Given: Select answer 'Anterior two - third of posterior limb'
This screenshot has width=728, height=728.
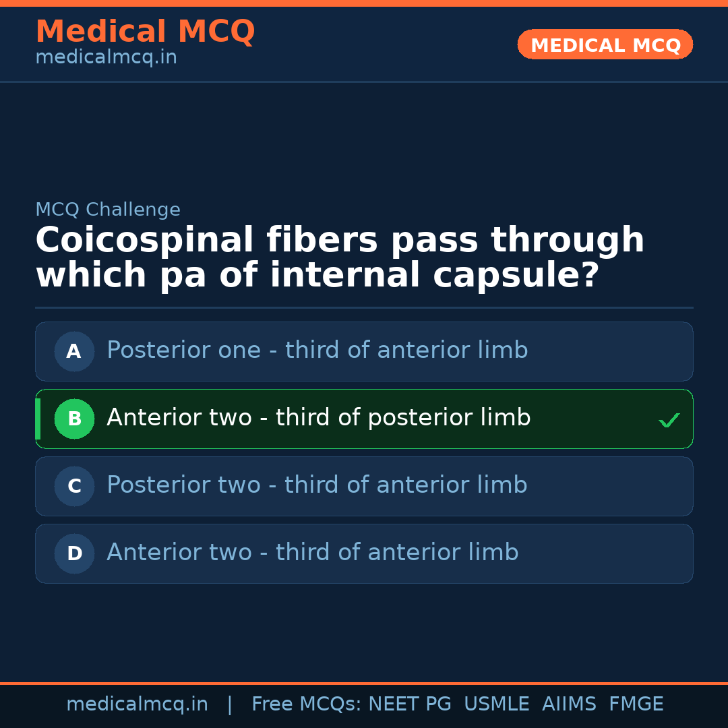Looking at the screenshot, I should tap(318, 418).
